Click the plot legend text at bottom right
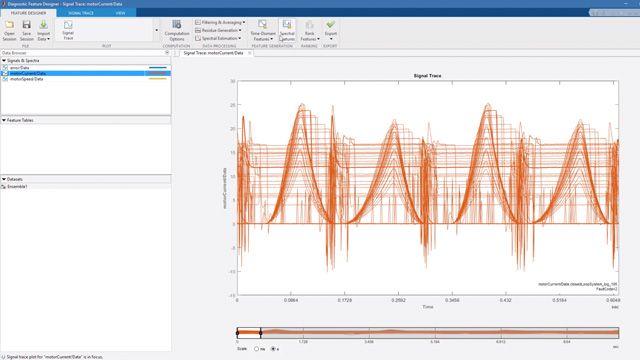640x360 pixels. point(578,286)
